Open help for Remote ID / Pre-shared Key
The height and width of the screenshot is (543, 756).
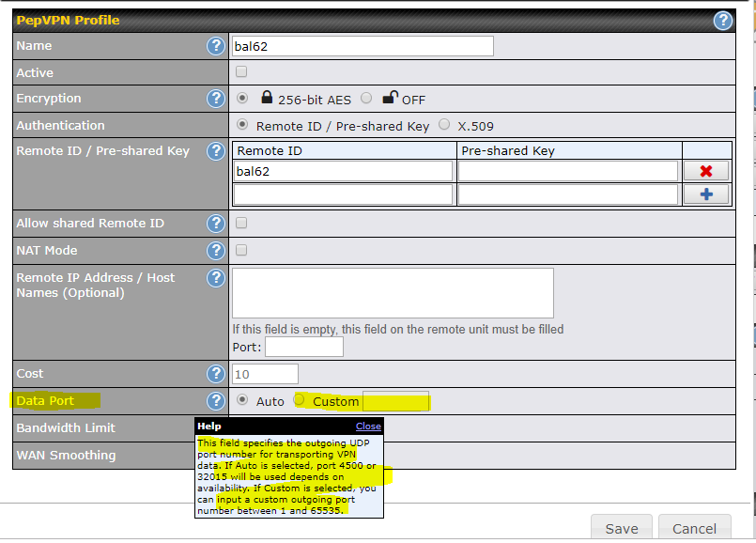[216, 151]
